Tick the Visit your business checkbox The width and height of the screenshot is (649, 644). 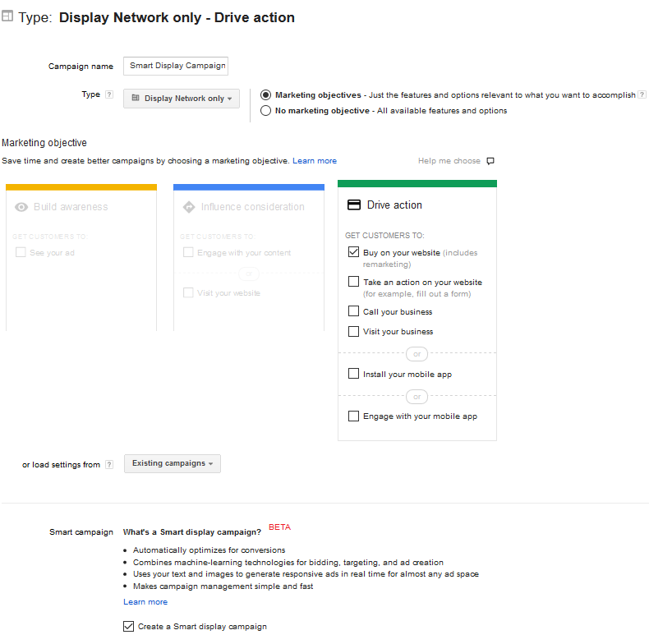pos(353,331)
